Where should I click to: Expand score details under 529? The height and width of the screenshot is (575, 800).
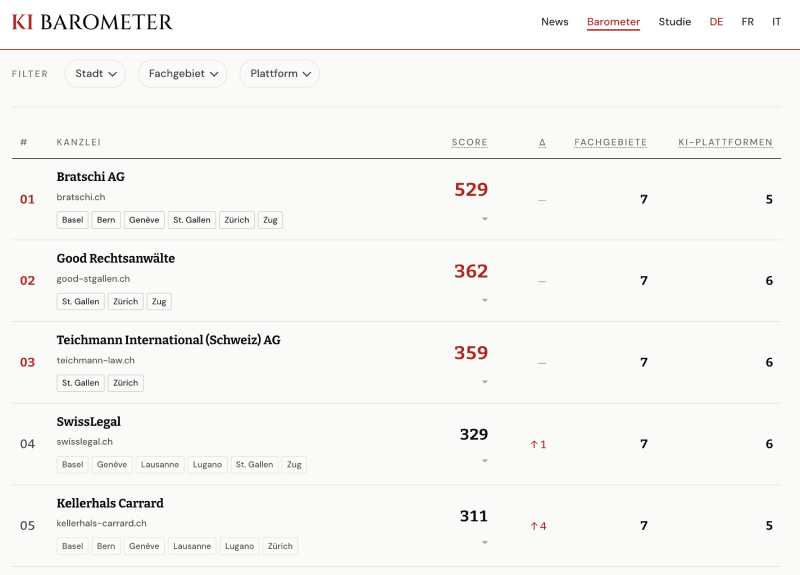485,219
